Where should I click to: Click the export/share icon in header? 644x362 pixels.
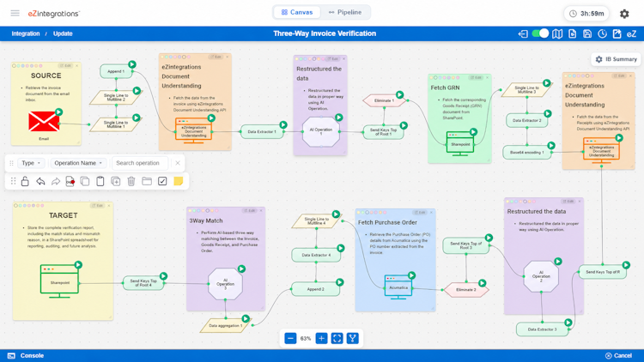pos(617,34)
